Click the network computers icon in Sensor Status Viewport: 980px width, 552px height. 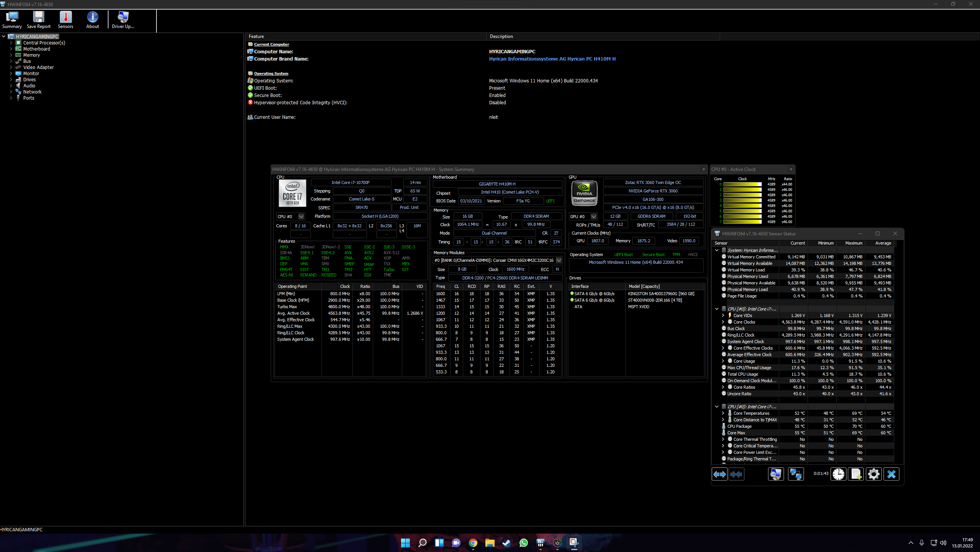(796, 474)
